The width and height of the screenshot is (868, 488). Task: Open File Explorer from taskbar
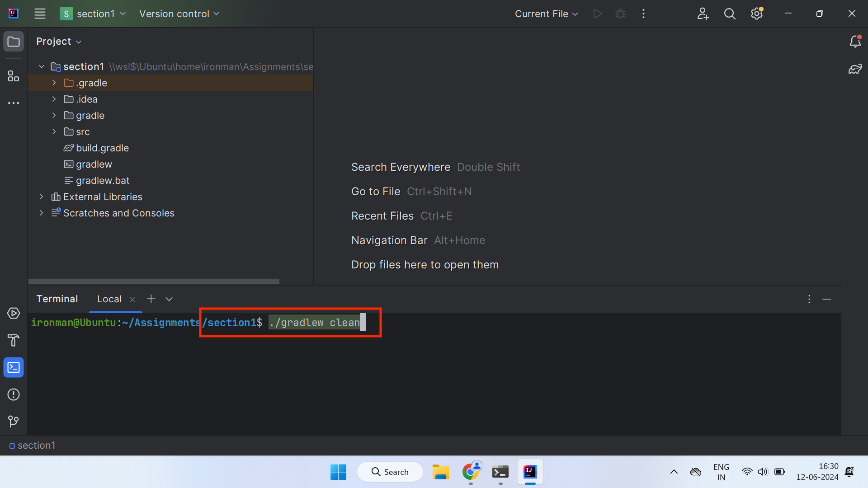(440, 472)
